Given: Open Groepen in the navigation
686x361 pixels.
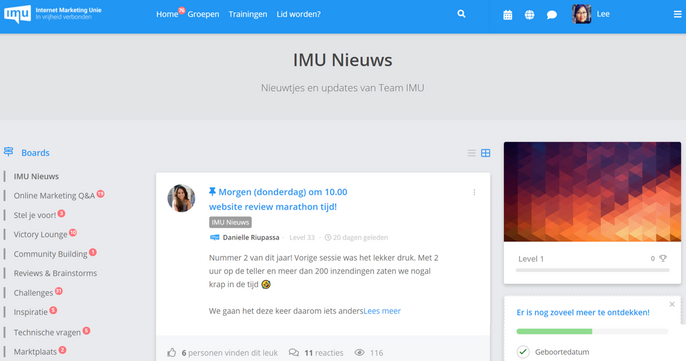Looking at the screenshot, I should click(203, 14).
